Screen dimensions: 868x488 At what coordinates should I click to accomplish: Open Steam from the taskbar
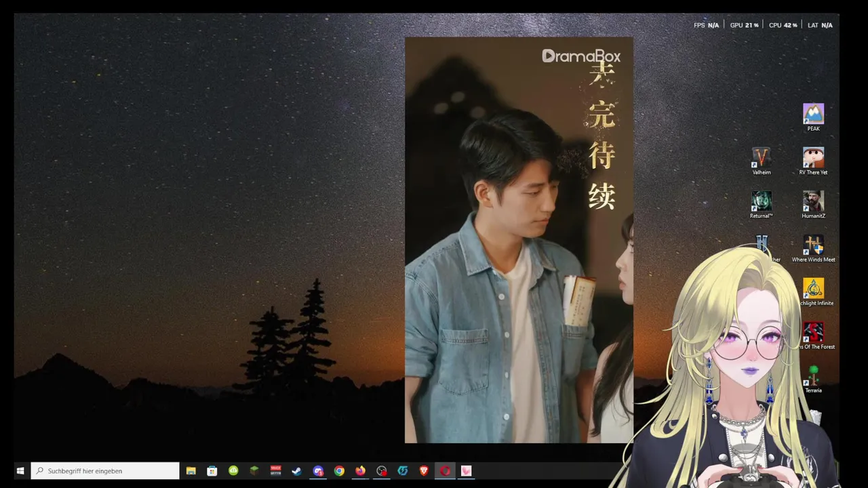296,470
